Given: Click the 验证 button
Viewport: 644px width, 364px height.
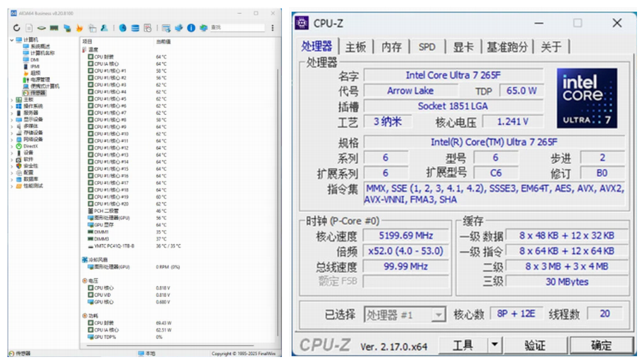Looking at the screenshot, I should pyautogui.click(x=535, y=345).
